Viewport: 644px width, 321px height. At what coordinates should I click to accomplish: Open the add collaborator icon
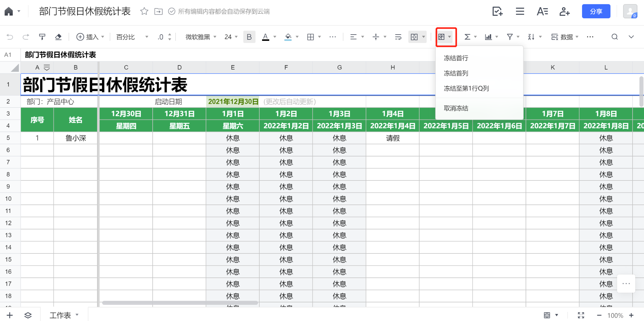point(564,11)
